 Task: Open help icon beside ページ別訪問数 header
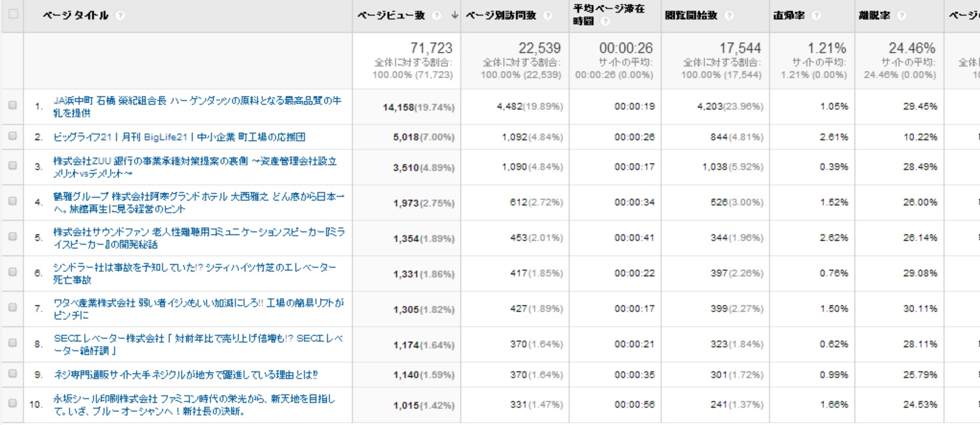coord(548,15)
